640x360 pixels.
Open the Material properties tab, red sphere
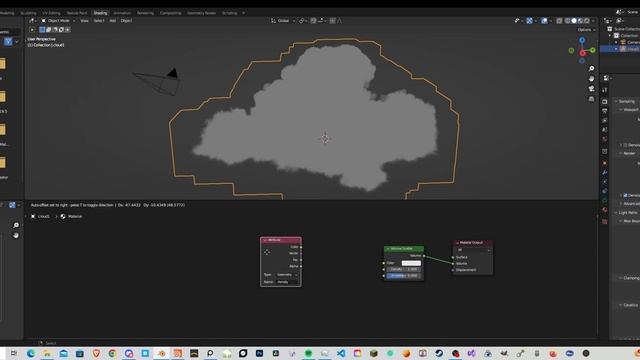point(604,210)
